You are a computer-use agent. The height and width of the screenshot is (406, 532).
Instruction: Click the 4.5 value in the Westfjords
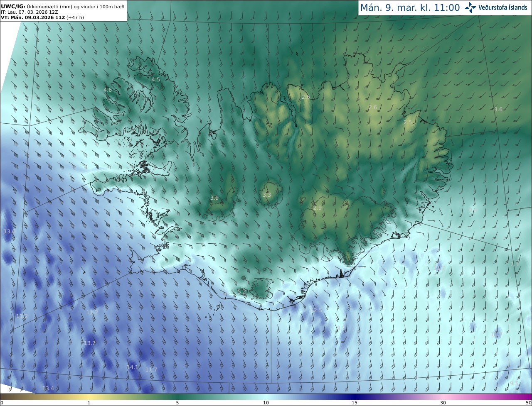[x=156, y=79]
